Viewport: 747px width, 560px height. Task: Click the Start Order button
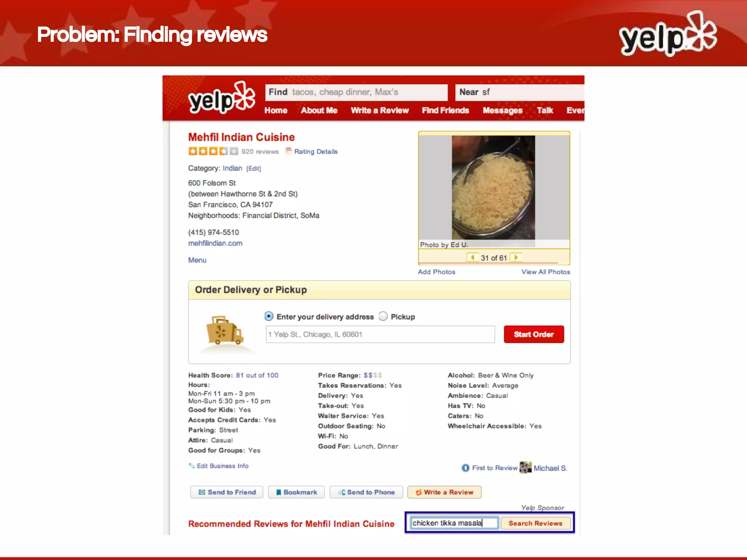coord(534,334)
